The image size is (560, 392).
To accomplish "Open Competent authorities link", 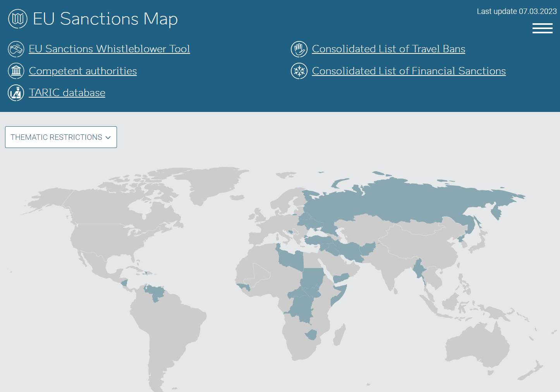I will [x=83, y=71].
